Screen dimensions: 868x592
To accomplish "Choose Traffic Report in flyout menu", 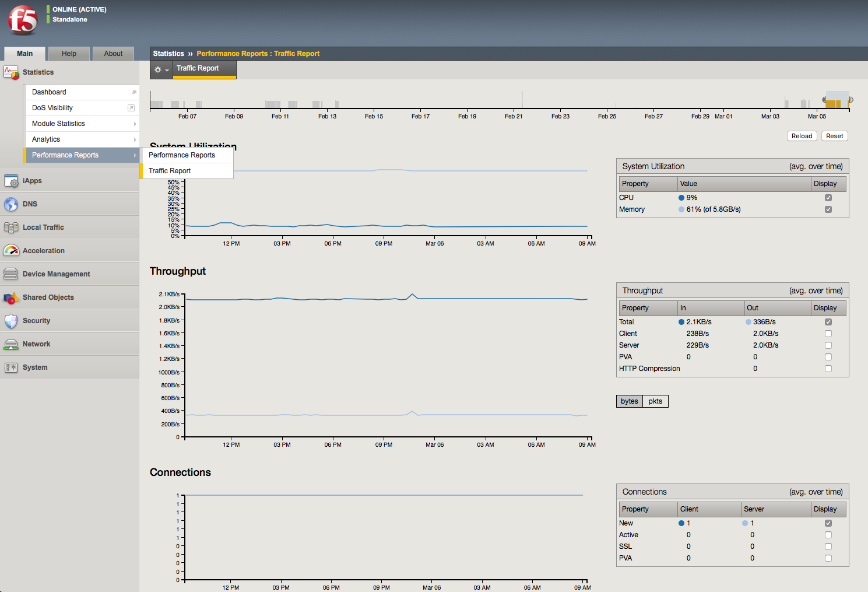I will (187, 171).
